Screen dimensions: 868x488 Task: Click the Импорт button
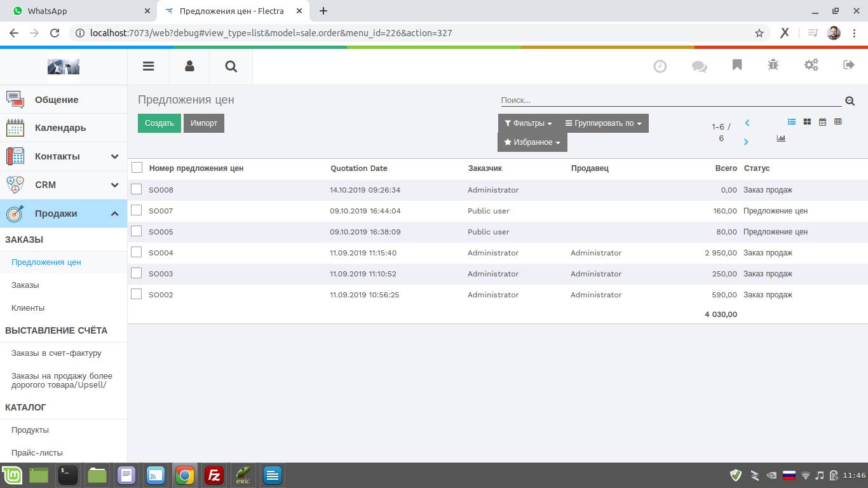click(204, 123)
